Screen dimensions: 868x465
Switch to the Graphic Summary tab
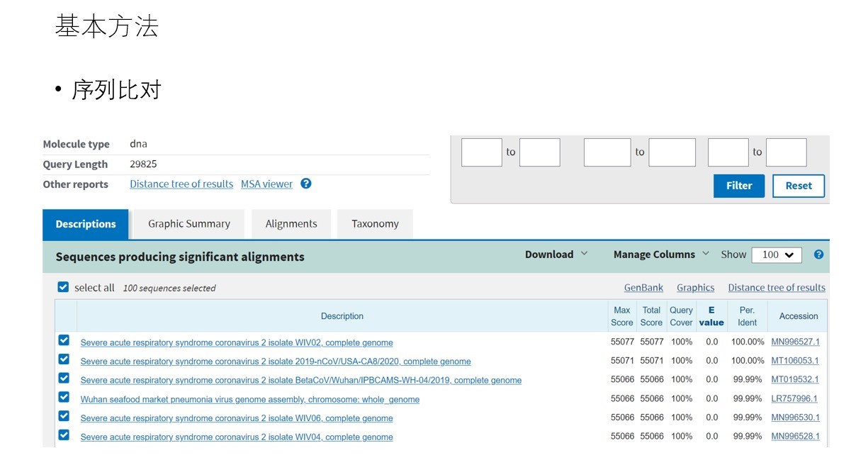pos(189,224)
